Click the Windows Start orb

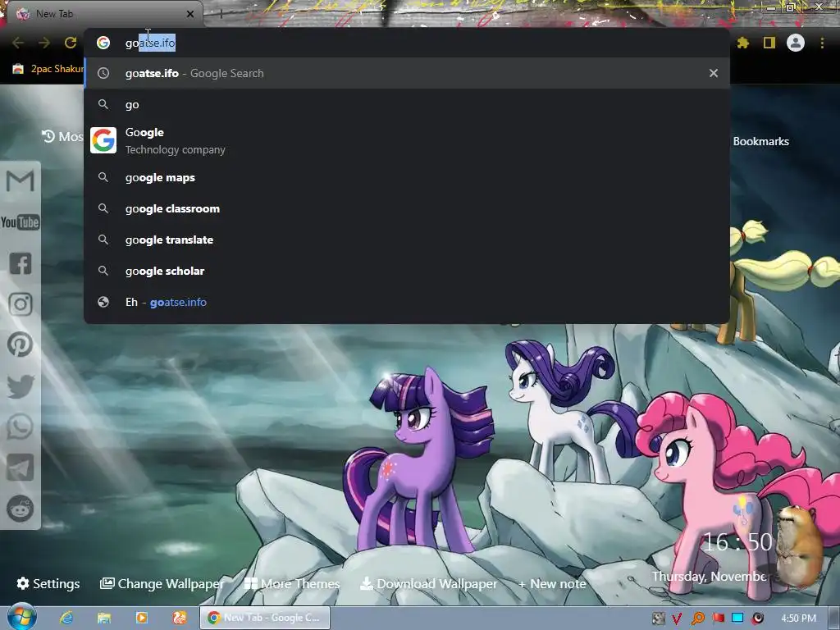point(21,617)
